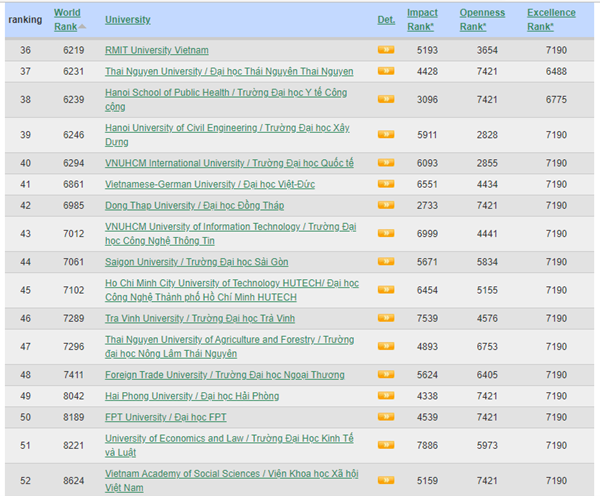Select impact rank value 7886
600x496 pixels.
(427, 445)
